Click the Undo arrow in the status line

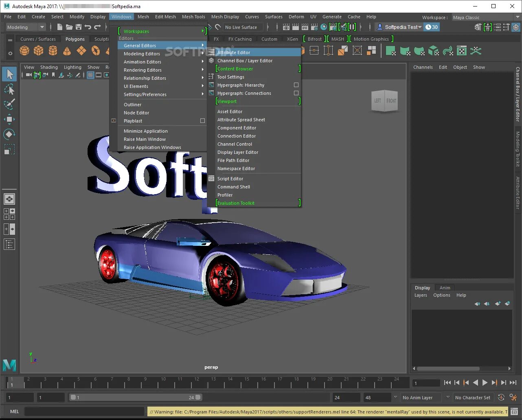point(88,27)
